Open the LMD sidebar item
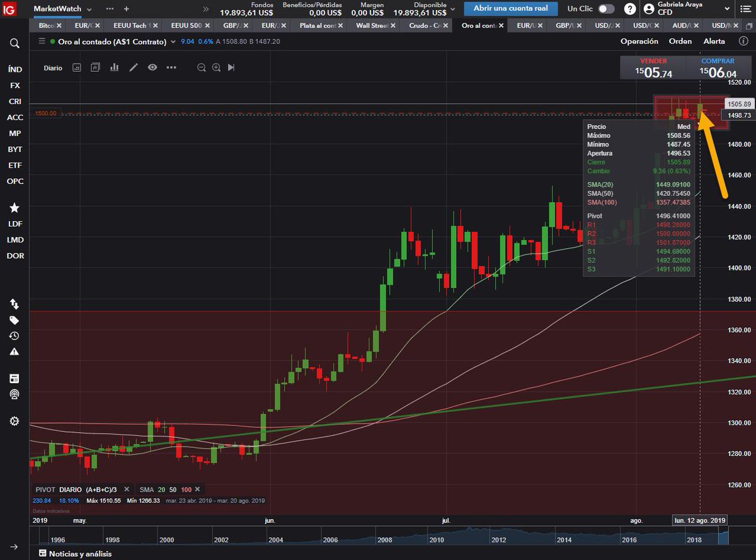756x560 pixels. point(14,240)
